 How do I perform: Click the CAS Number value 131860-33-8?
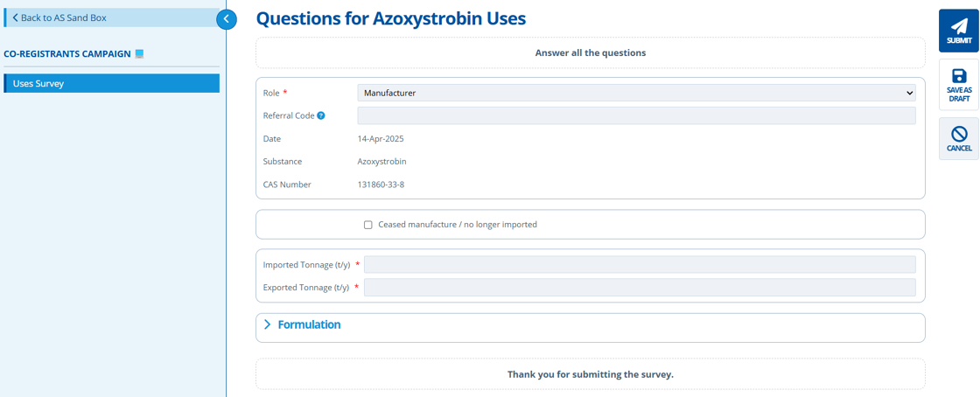381,185
